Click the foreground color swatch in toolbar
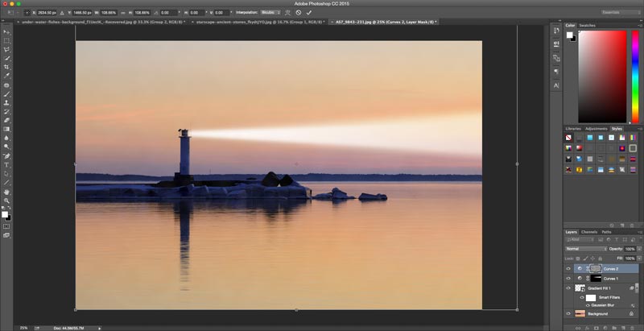Viewport: 644px width, 331px height. pos(5,214)
